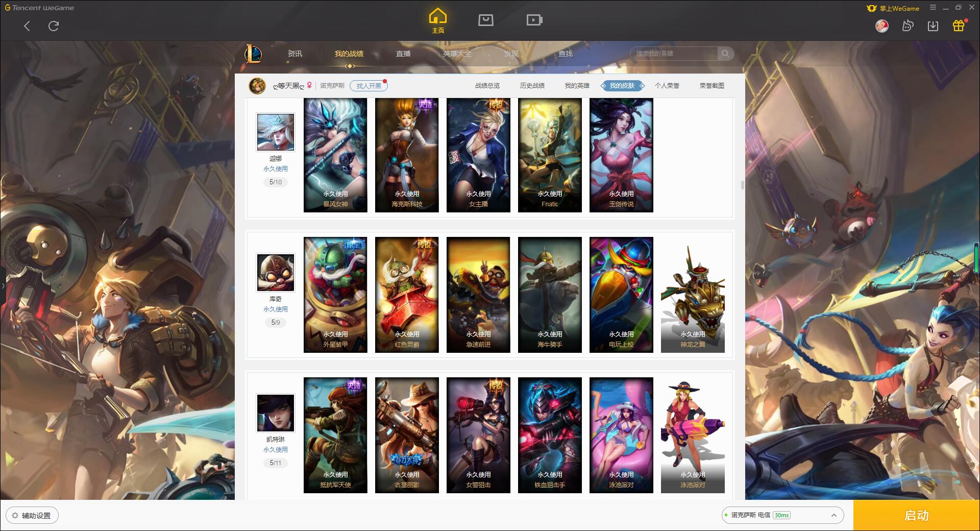Click the 凯特琳 champion portrait
Image resolution: width=980 pixels, height=531 pixels.
click(x=276, y=413)
